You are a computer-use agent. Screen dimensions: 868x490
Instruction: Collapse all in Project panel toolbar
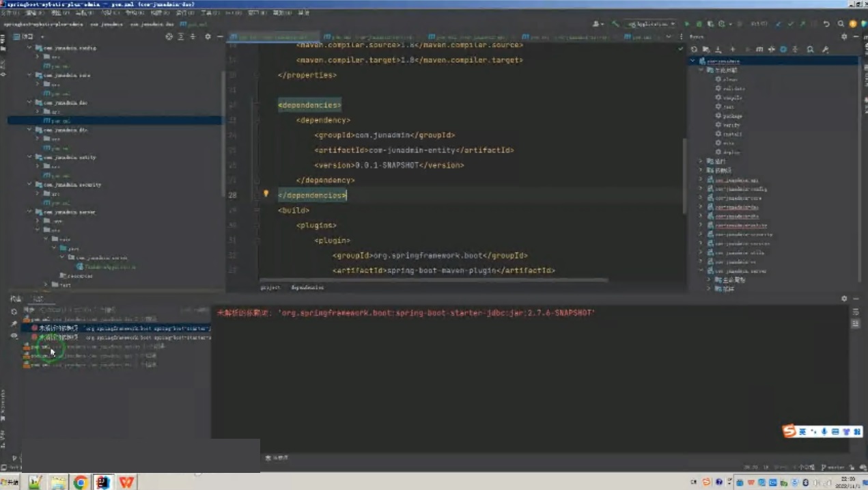click(193, 36)
